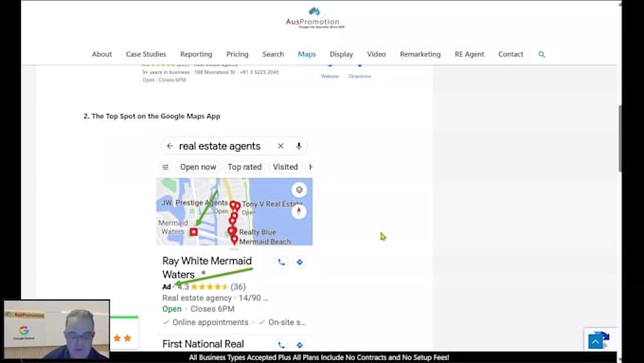Click Ray White Mermaid Waters listing title
The width and height of the screenshot is (644, 363).
[206, 267]
